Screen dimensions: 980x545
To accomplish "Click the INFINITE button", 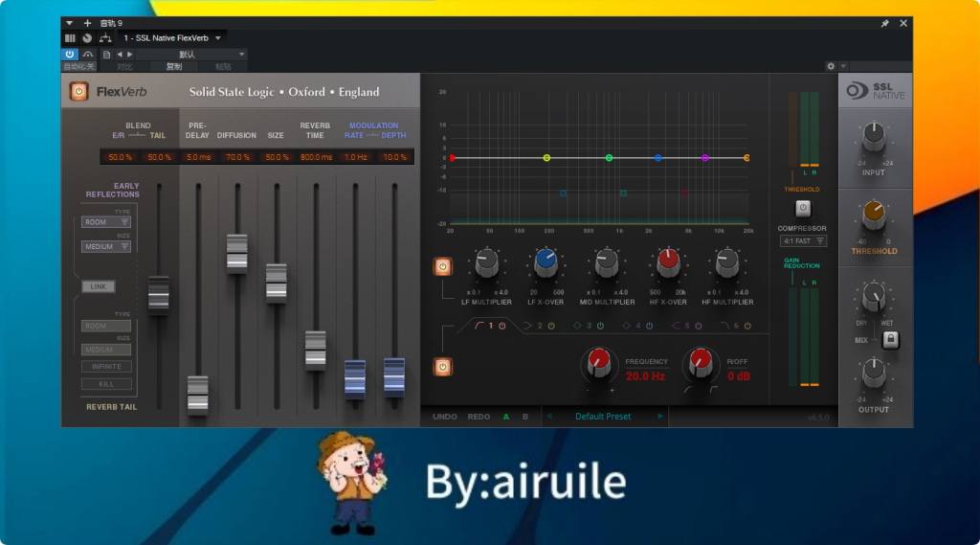I will (106, 367).
